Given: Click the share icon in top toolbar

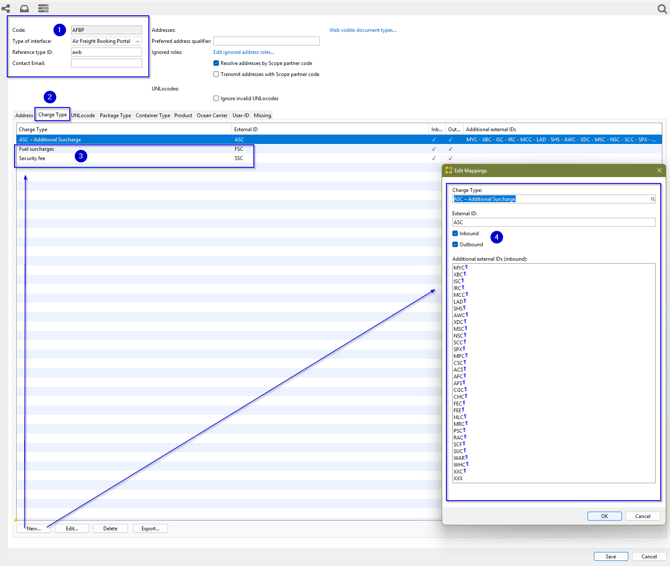Looking at the screenshot, I should click(6, 8).
